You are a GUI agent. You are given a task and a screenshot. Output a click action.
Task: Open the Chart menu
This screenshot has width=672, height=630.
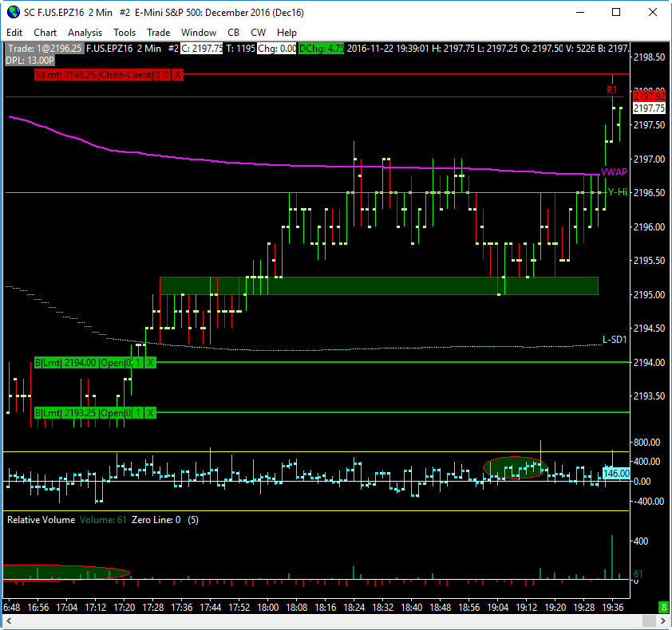click(x=45, y=33)
